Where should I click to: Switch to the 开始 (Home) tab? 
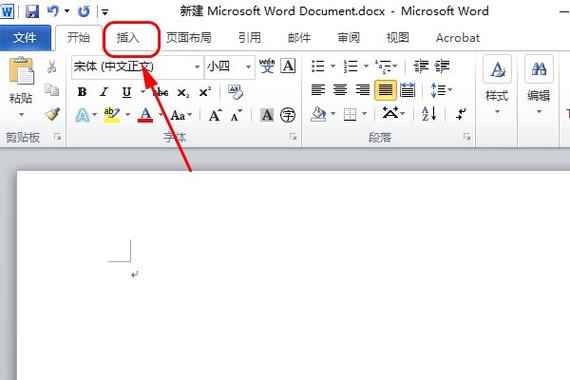click(79, 37)
